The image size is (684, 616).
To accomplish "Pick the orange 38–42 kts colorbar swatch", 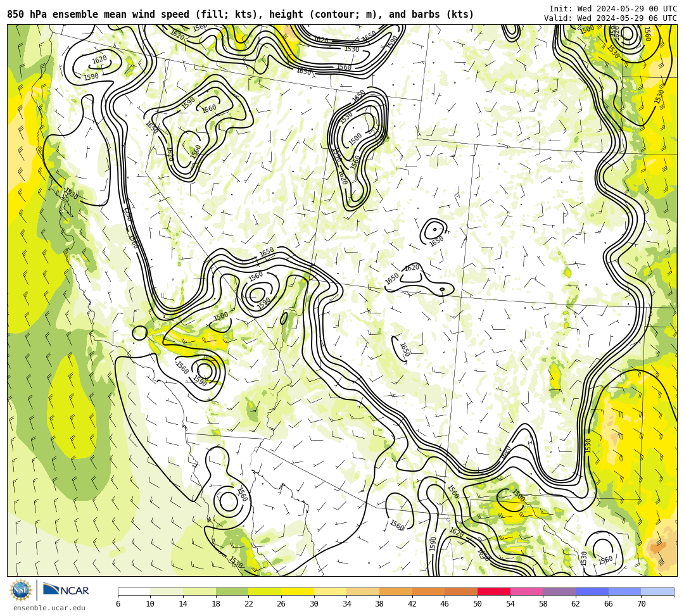I will point(396,591).
